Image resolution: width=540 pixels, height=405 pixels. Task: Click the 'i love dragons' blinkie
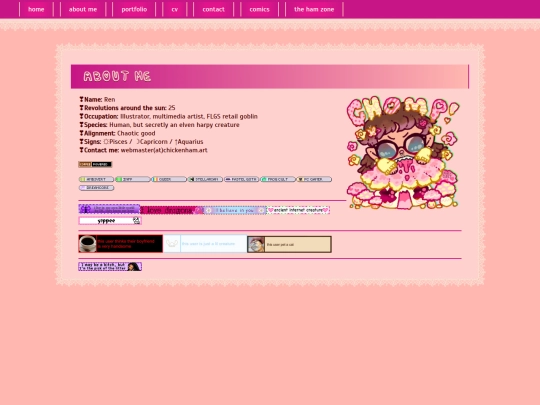coord(172,210)
